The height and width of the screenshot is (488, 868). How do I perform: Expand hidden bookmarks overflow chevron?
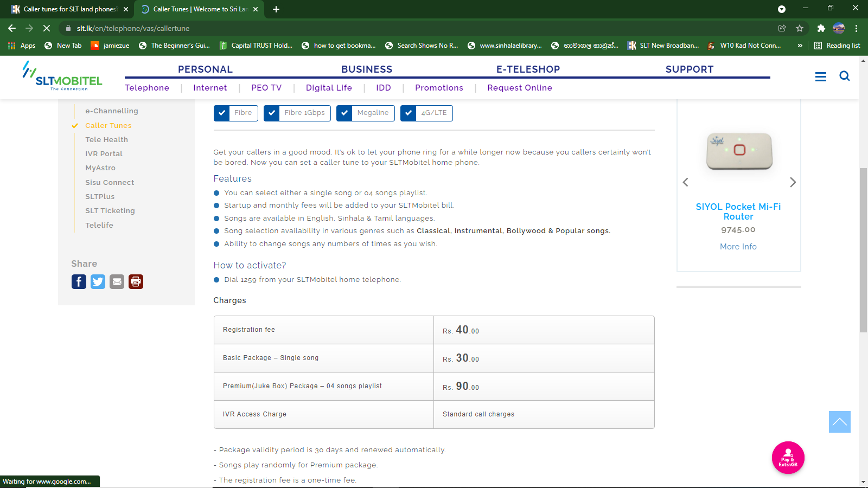(800, 46)
